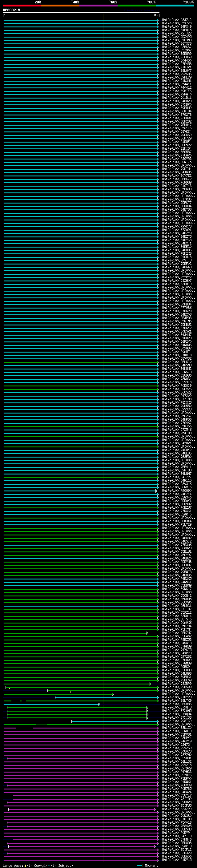
Task: Click arrowhead of UniRef100_B7XQT3 alignment bar
Action: (147, 708)
